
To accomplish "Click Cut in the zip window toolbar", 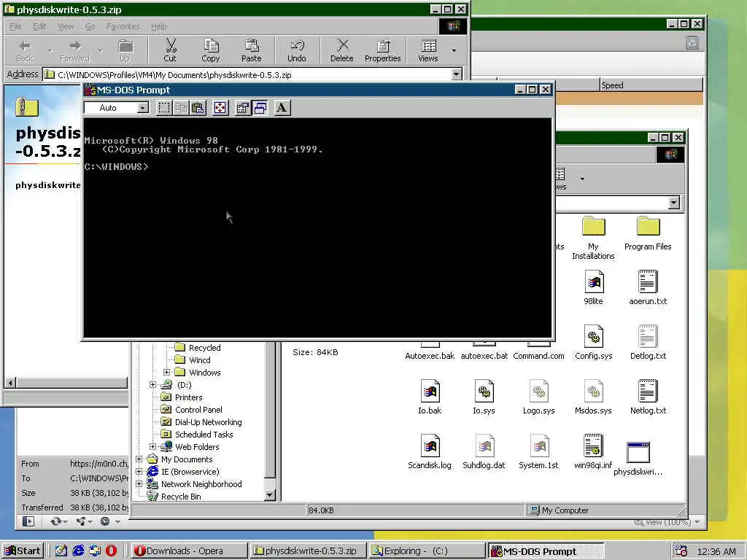I will click(170, 50).
